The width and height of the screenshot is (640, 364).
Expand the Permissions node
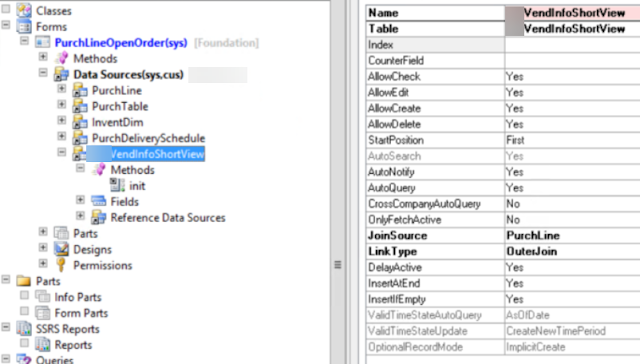pos(43,263)
